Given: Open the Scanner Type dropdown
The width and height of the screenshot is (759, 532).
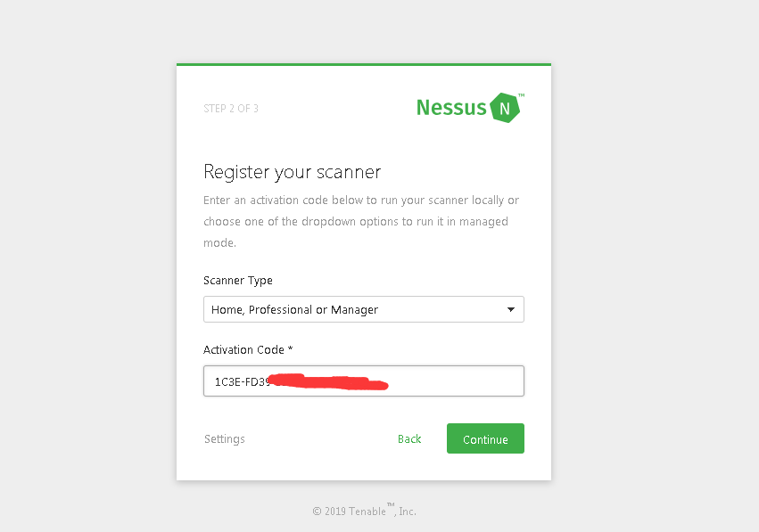Looking at the screenshot, I should [363, 309].
